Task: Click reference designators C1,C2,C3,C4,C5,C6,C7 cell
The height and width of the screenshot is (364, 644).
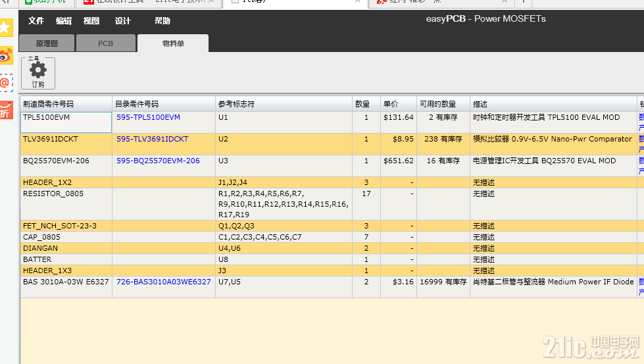Action: [284, 237]
